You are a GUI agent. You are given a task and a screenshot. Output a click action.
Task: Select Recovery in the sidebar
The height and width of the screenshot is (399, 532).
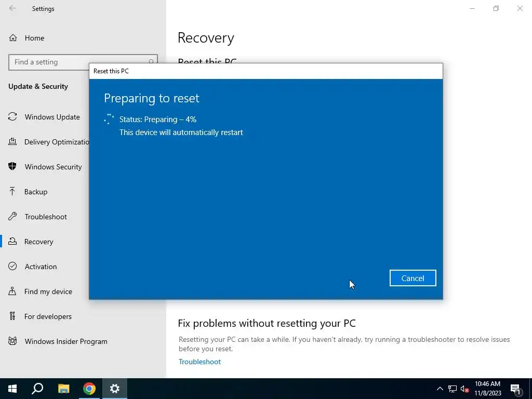38,242
